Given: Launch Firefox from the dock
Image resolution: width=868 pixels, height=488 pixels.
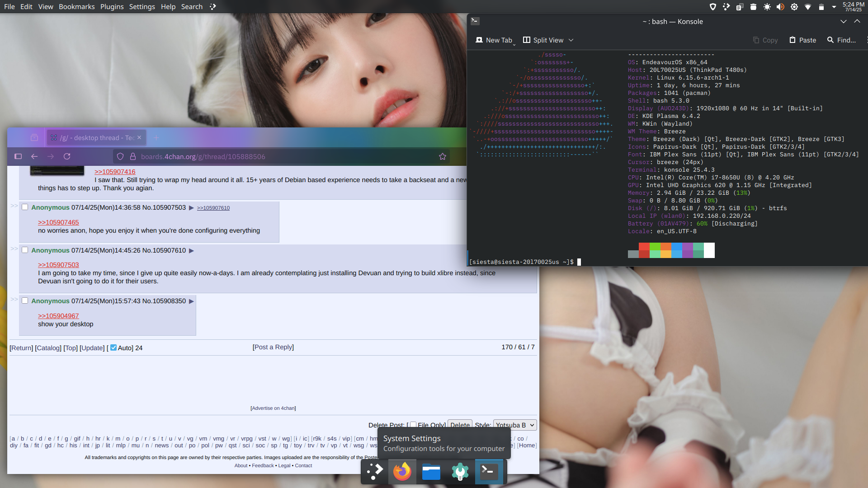Looking at the screenshot, I should pyautogui.click(x=402, y=472).
